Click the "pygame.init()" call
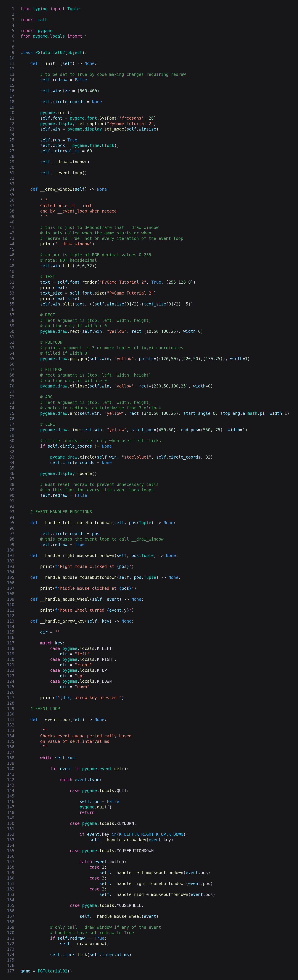 tap(56, 113)
